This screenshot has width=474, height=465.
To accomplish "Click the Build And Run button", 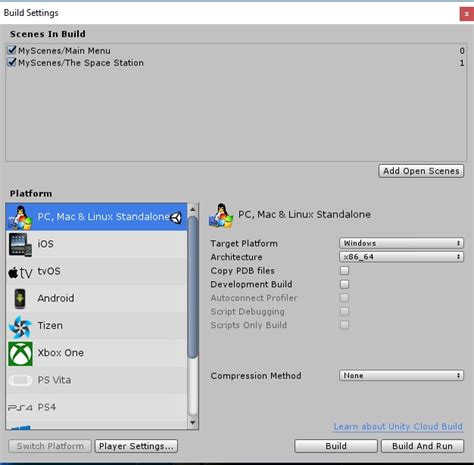I will point(422,446).
